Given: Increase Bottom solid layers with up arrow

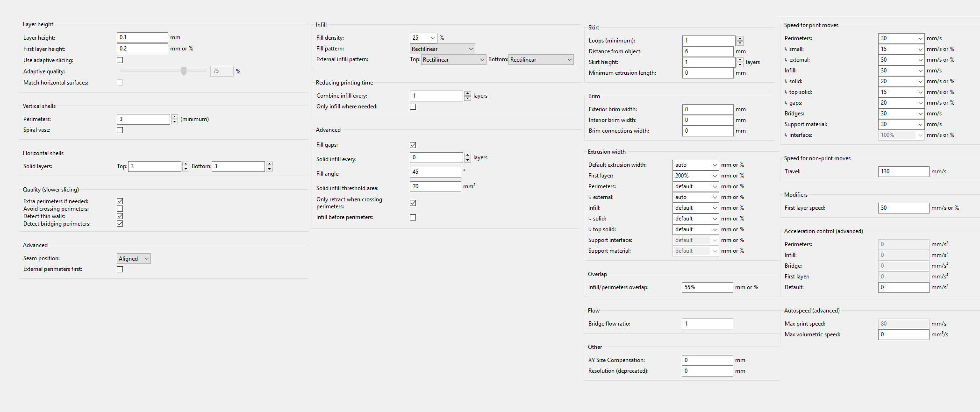Looking at the screenshot, I should 269,164.
